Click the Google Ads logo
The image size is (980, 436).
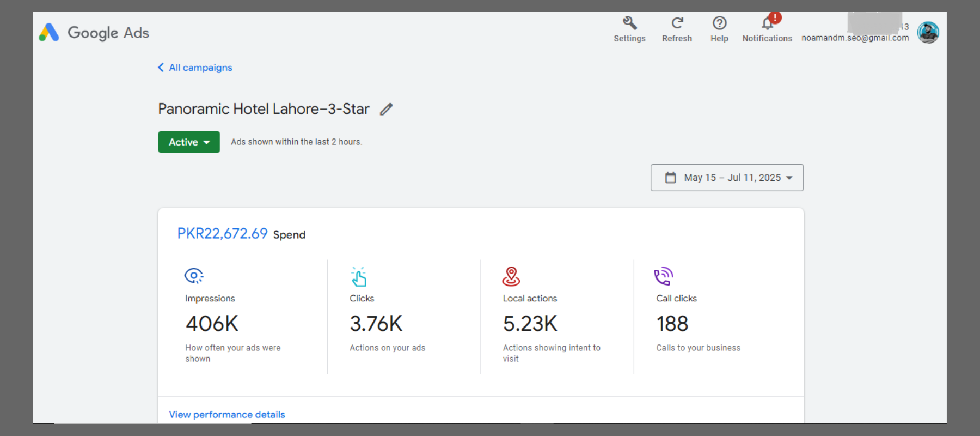click(94, 33)
